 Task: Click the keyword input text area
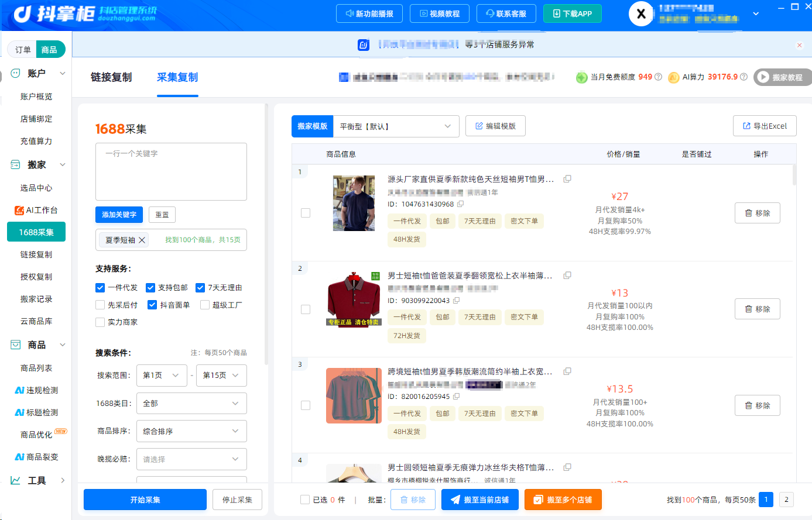pyautogui.click(x=171, y=171)
